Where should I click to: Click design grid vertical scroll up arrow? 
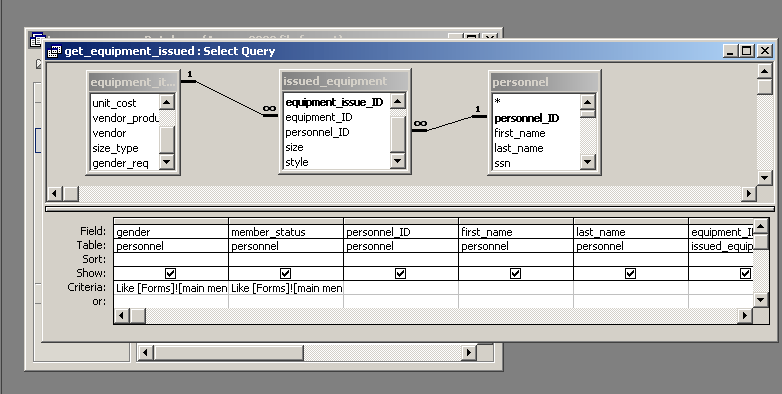click(761, 226)
